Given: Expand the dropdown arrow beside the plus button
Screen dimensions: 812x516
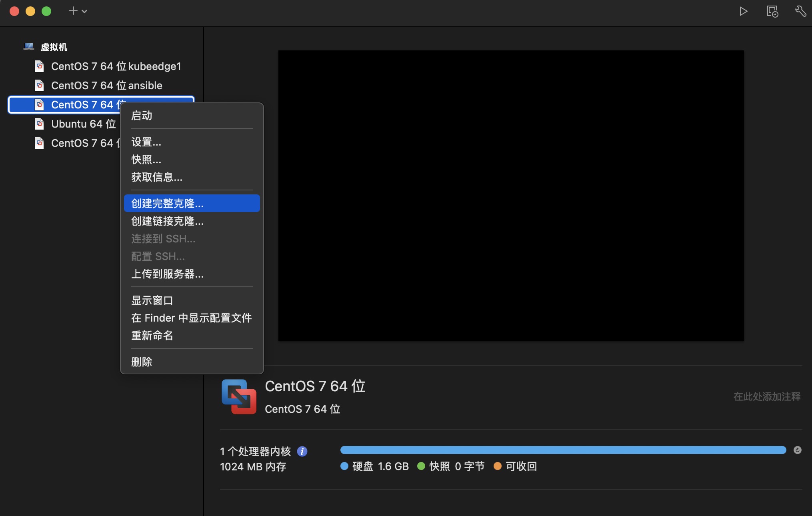Looking at the screenshot, I should pyautogui.click(x=84, y=12).
